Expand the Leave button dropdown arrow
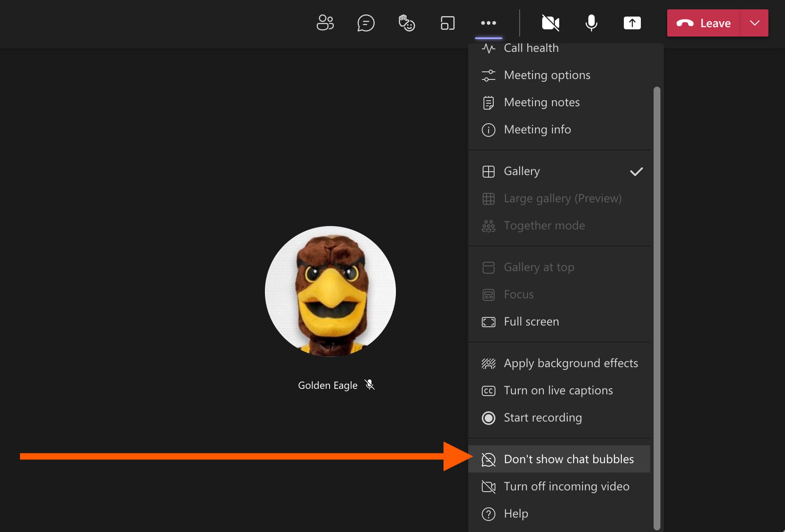785x532 pixels. pyautogui.click(x=754, y=23)
